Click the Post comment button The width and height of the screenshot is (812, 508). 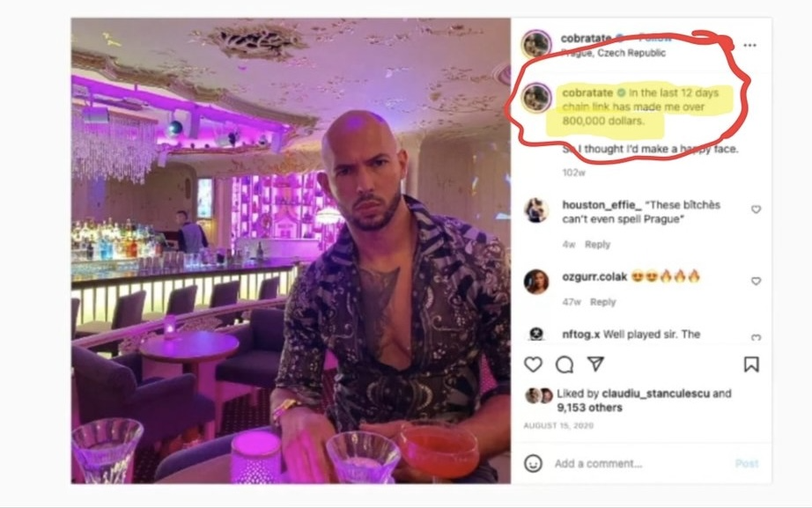click(747, 463)
